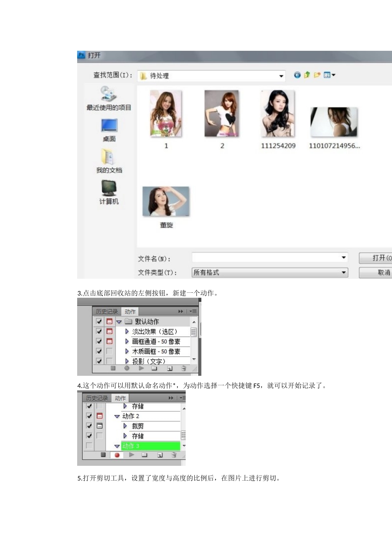Open the 文件名 dropdown arrow

pos(343,258)
